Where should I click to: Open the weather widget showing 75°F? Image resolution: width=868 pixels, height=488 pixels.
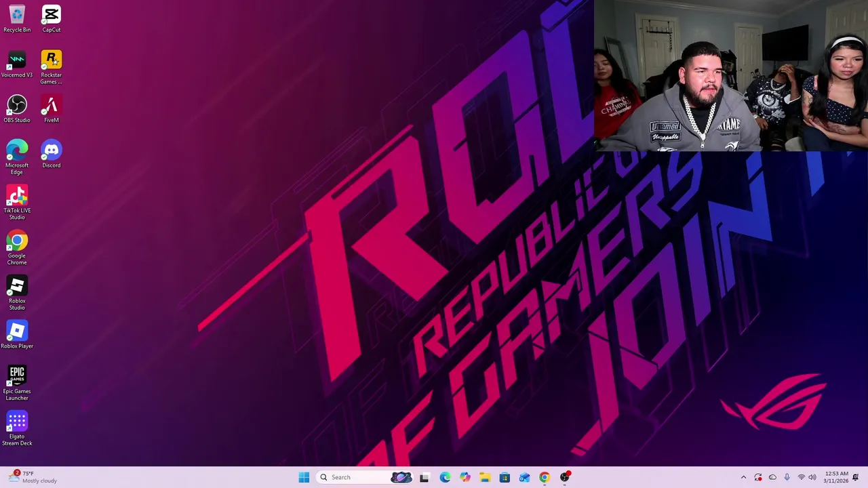click(x=33, y=477)
